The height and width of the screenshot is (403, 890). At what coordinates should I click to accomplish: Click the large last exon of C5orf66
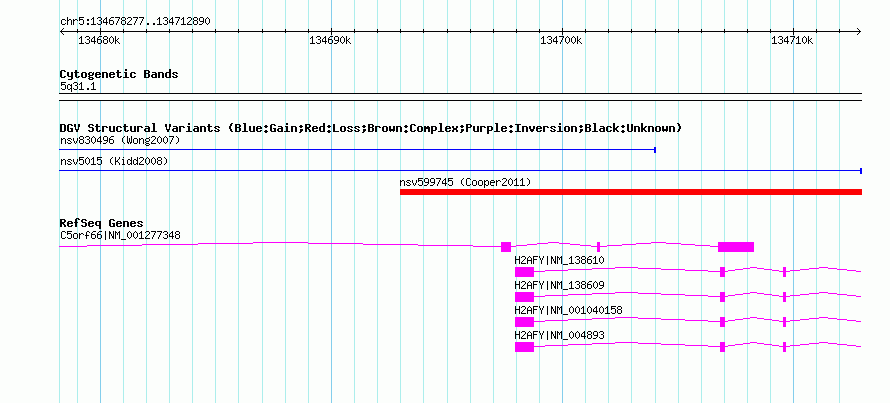tap(736, 246)
